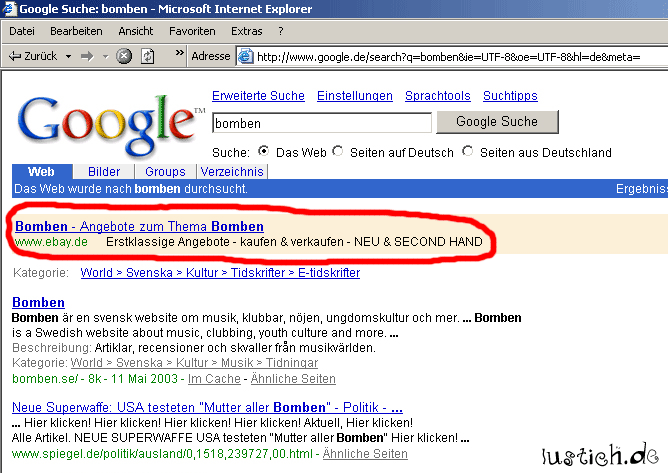Open Ähnliche Seiten for bomben.se result
The width and height of the screenshot is (668, 473).
(293, 378)
